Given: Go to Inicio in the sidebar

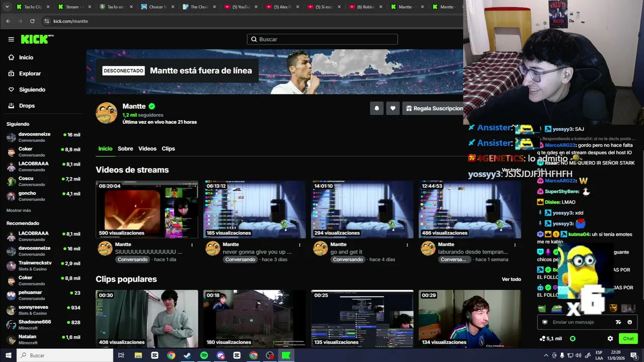Looking at the screenshot, I should (21, 57).
